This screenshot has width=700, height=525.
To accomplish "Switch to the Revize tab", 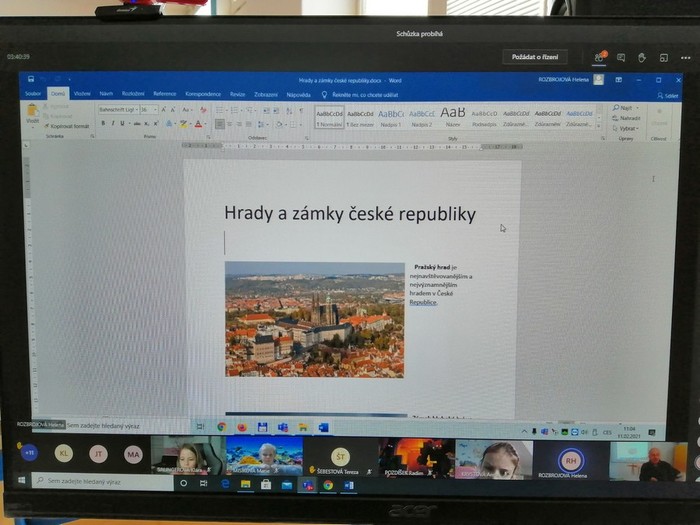I will [238, 94].
